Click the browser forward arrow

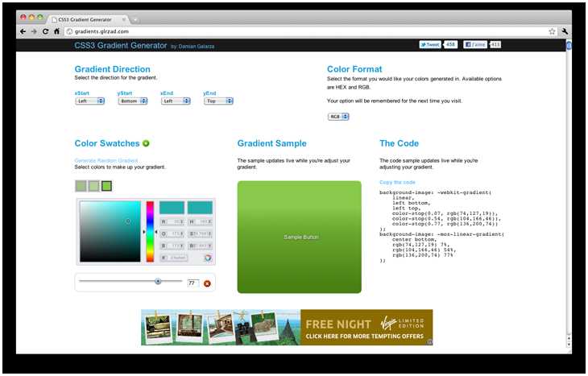click(34, 32)
